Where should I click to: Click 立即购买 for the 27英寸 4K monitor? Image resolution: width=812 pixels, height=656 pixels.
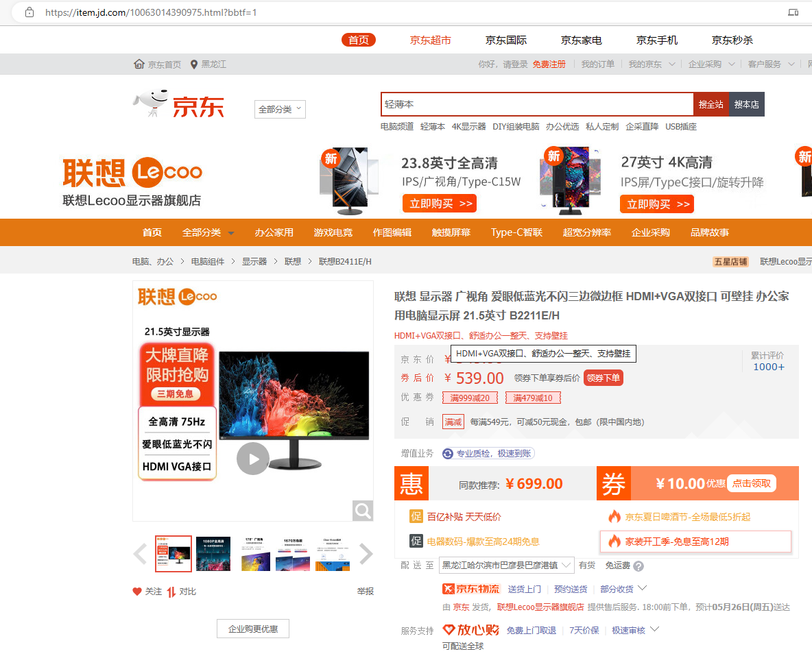point(657,204)
